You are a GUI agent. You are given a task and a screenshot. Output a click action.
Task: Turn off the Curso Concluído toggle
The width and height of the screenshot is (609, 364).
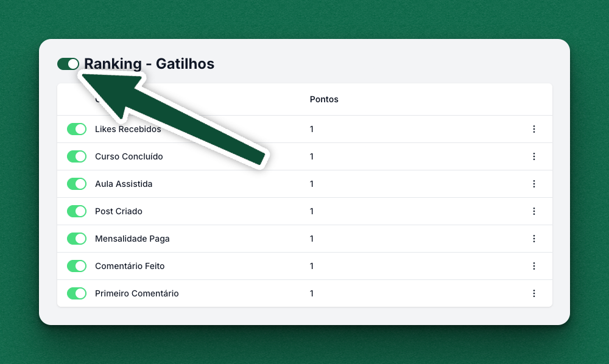(77, 156)
